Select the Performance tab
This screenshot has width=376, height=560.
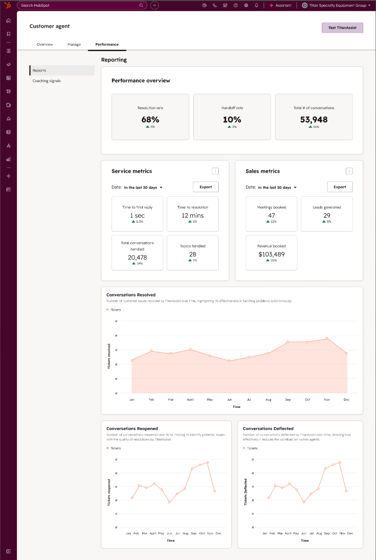[x=107, y=44]
